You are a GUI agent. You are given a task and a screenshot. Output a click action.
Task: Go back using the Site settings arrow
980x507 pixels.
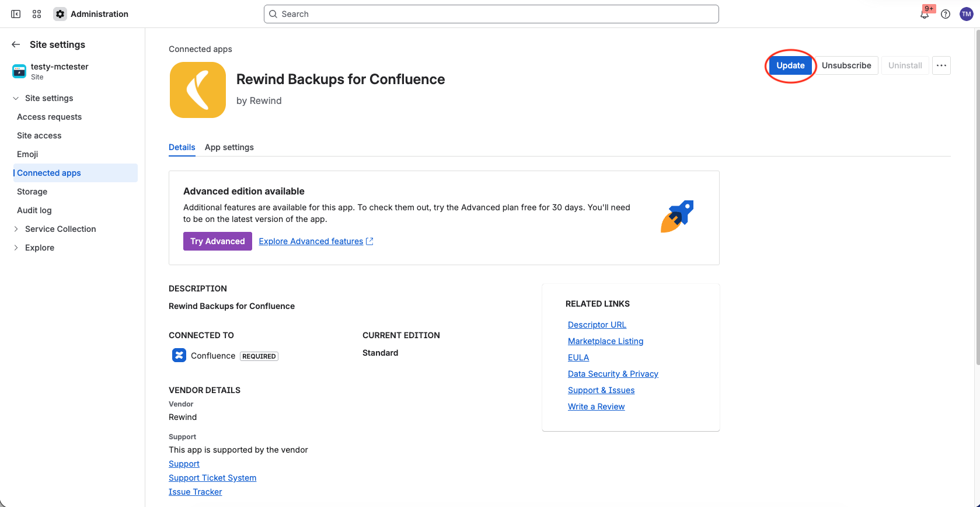click(16, 44)
